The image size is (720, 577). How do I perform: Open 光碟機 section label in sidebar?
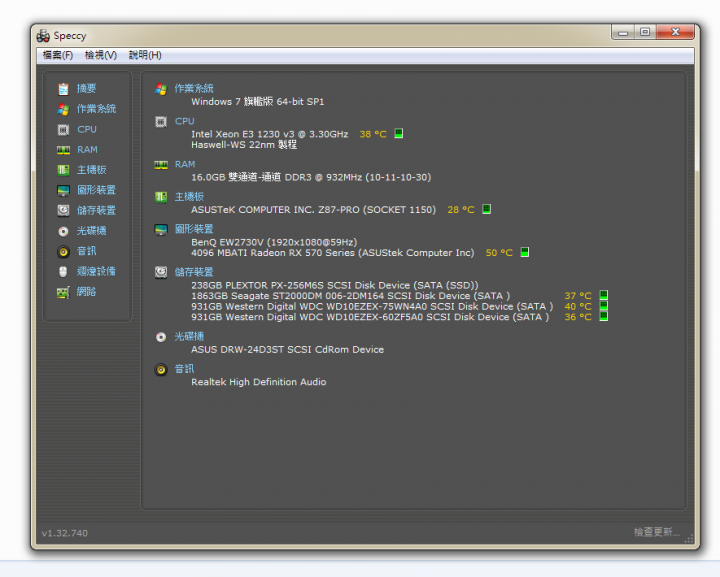(x=91, y=230)
